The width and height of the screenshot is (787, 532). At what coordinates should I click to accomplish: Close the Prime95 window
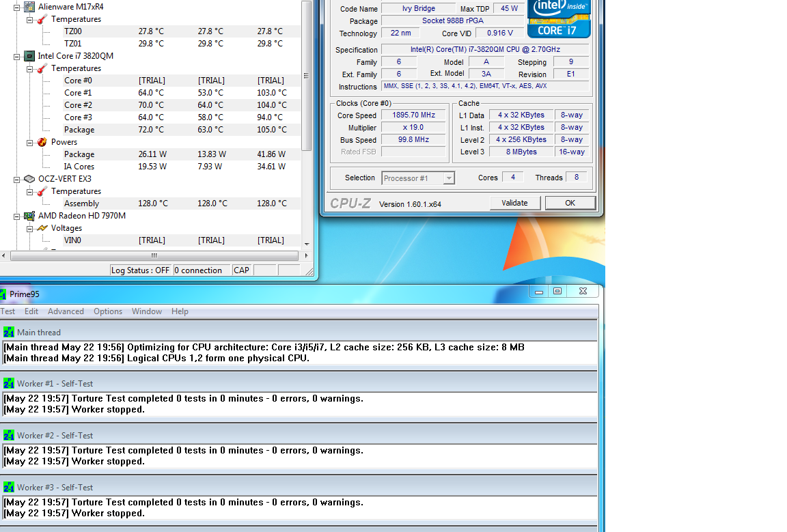tap(583, 291)
